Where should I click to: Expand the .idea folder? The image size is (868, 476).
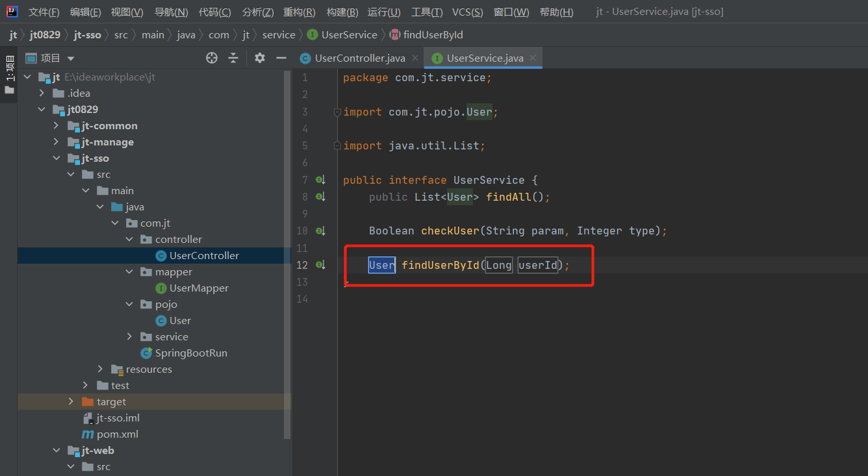[x=42, y=94]
